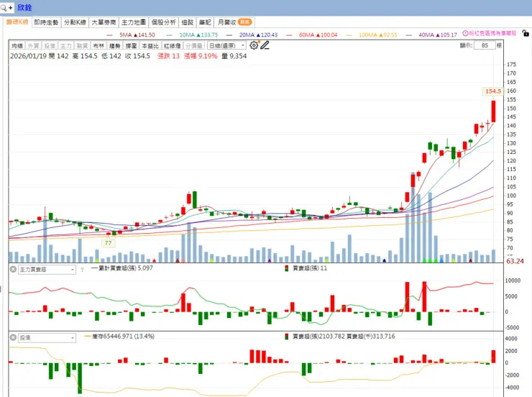The width and height of the screenshot is (532, 397).
Task: Toggle the 布林 bands button
Action: click(x=98, y=45)
